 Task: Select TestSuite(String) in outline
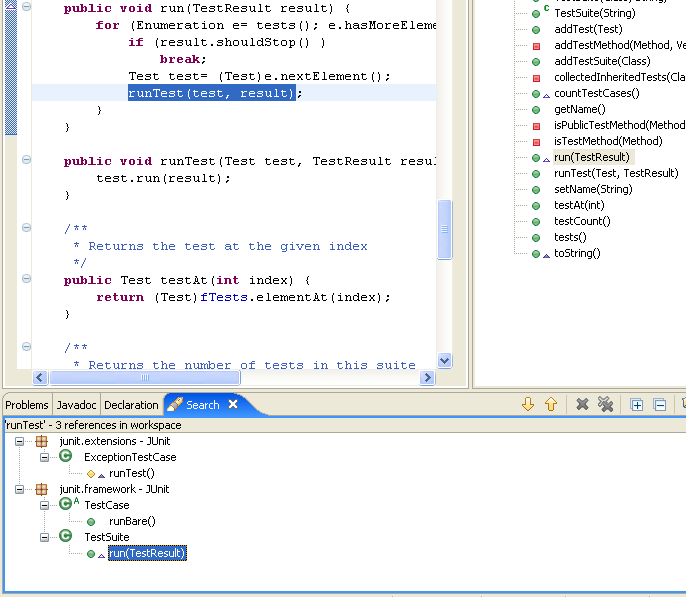click(x=595, y=13)
